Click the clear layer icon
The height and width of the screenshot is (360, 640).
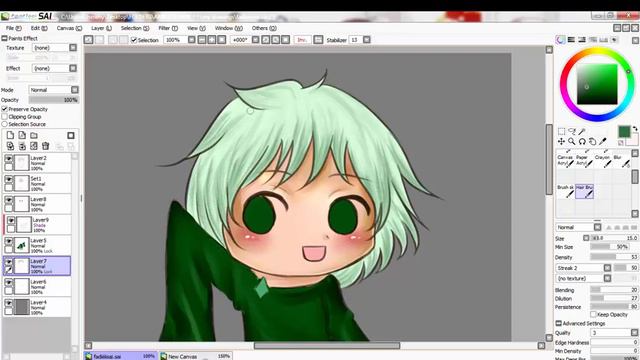(x=34, y=146)
